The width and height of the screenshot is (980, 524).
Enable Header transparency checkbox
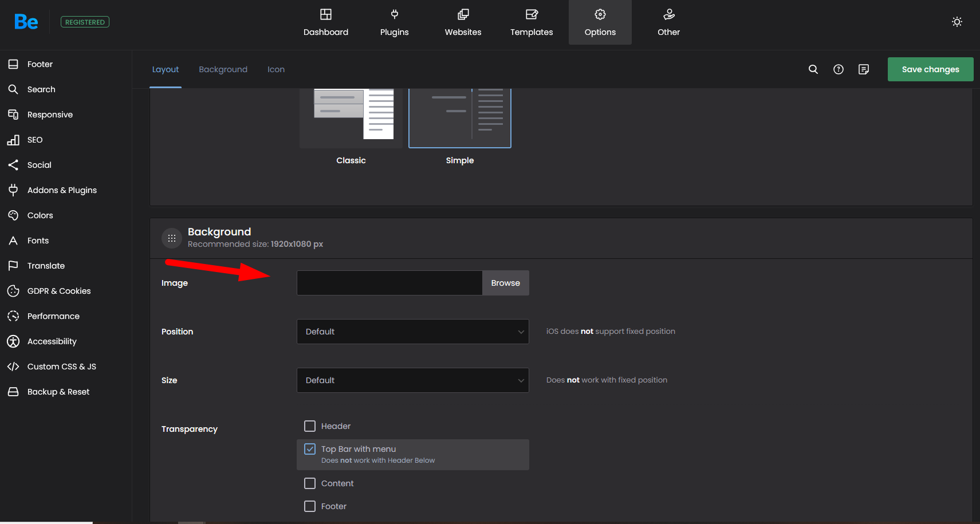coord(310,426)
